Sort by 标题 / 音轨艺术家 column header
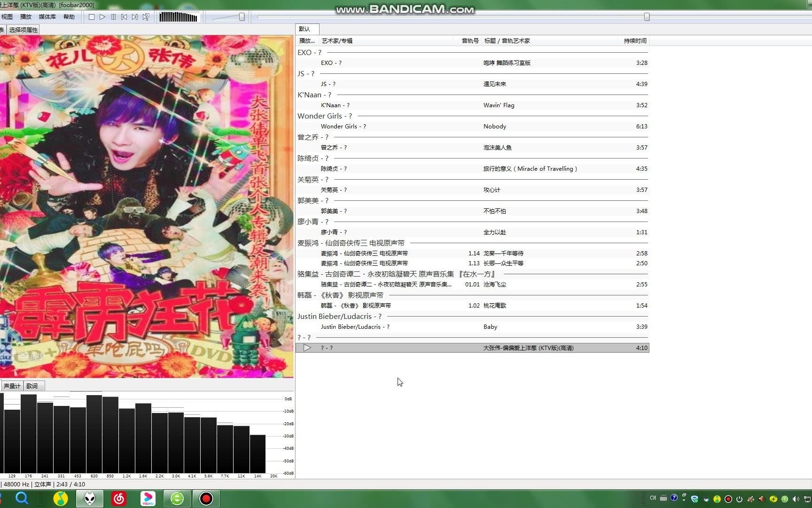Viewport: 812px width, 508px height. click(x=549, y=41)
